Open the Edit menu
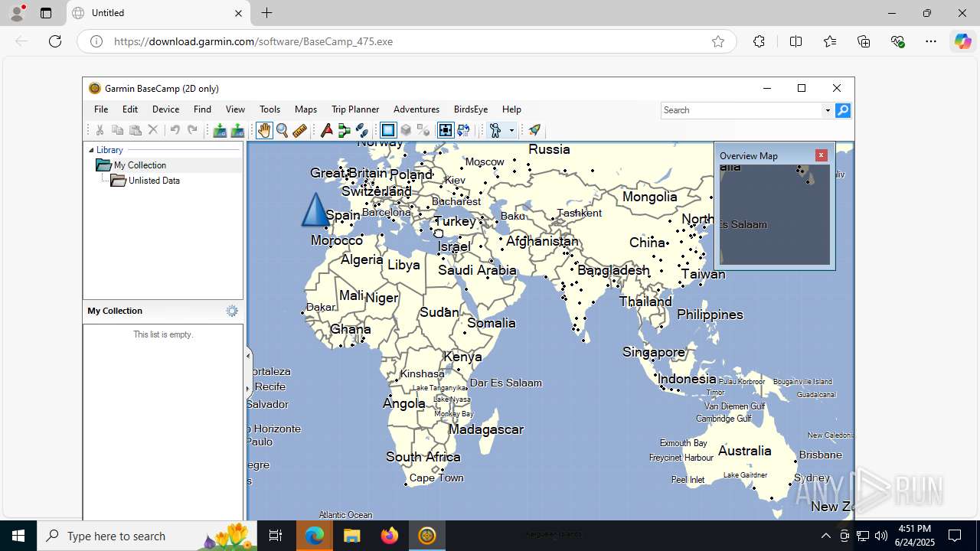980x551 pixels. tap(130, 109)
